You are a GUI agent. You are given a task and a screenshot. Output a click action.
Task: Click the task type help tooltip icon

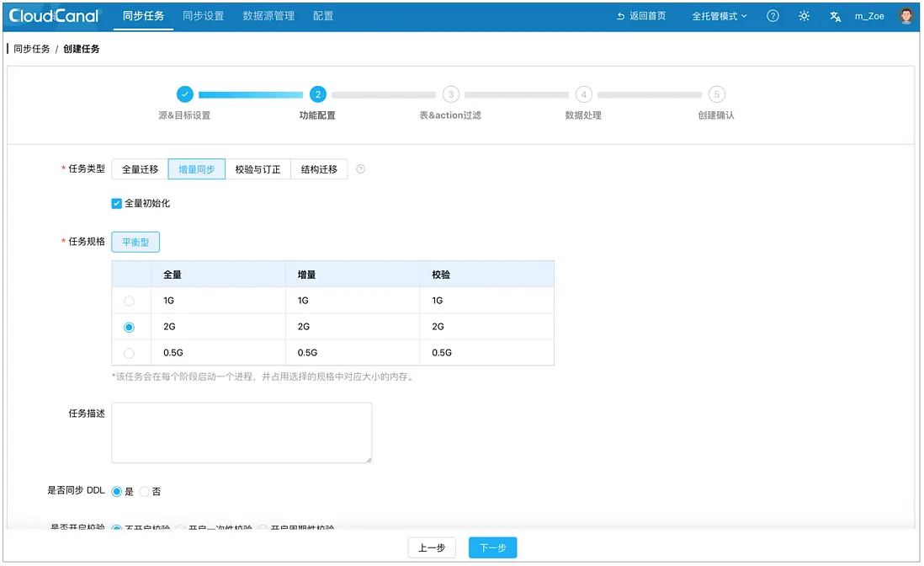(x=361, y=169)
